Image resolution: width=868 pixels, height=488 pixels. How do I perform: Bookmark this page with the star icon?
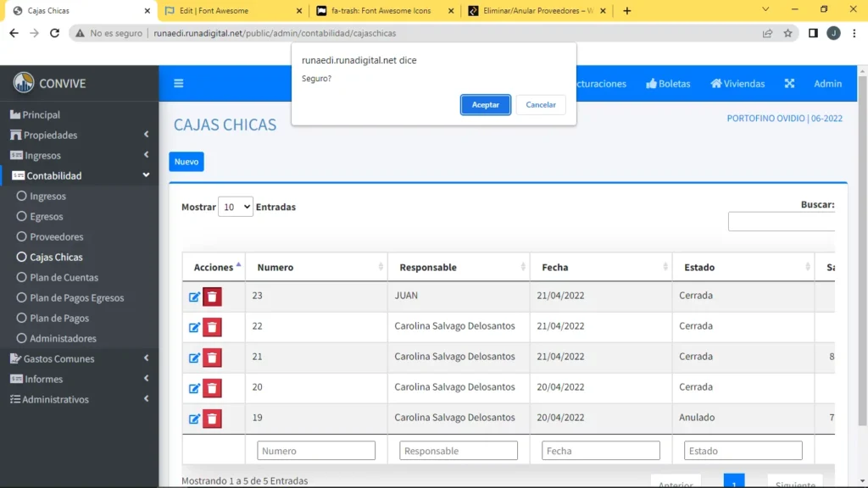787,33
